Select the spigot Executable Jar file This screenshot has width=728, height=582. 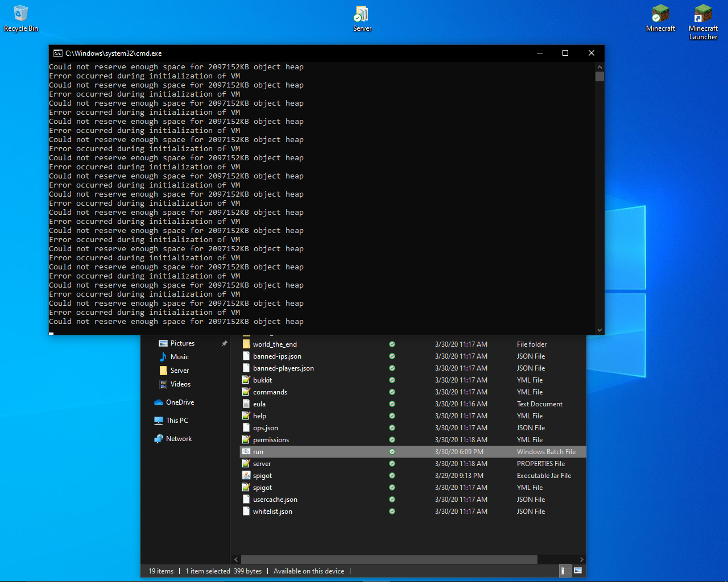click(262, 476)
